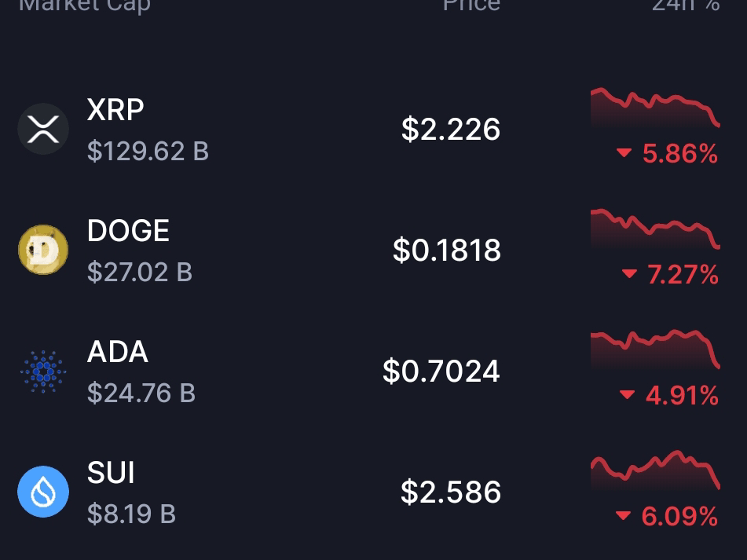Click the ADA price $0.7024

point(441,370)
